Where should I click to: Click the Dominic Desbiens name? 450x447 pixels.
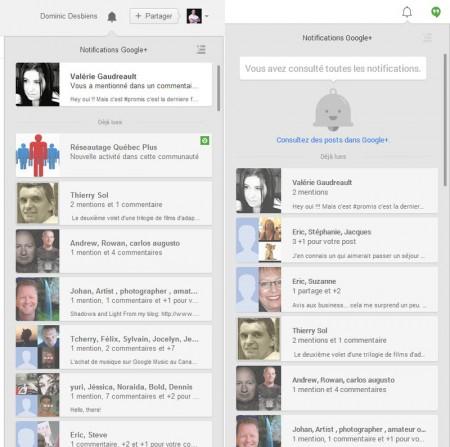click(69, 16)
